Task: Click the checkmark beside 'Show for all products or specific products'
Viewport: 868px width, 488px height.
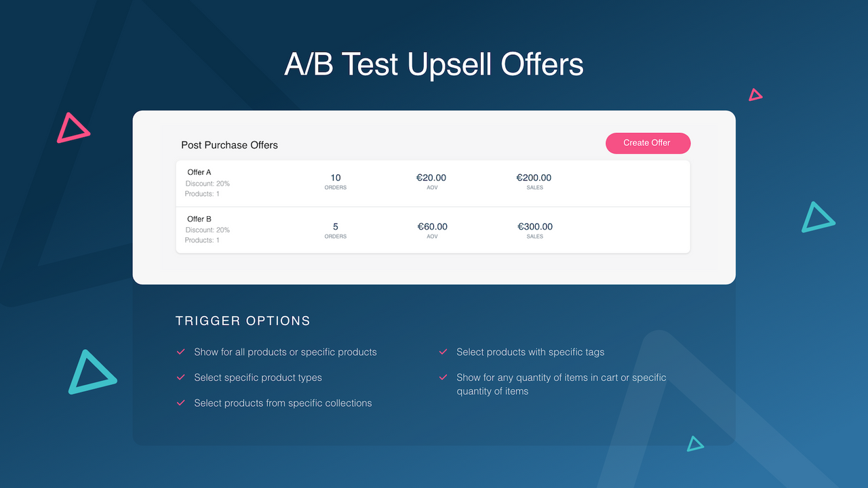Action: [180, 352]
